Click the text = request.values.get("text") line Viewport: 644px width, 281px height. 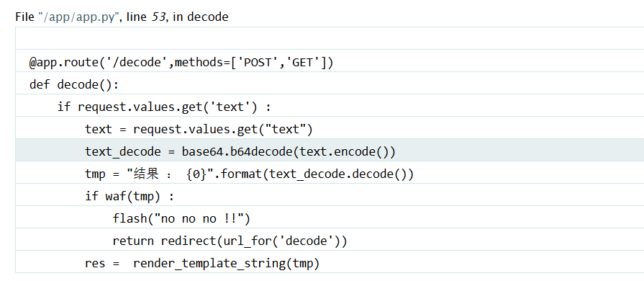click(x=330, y=129)
